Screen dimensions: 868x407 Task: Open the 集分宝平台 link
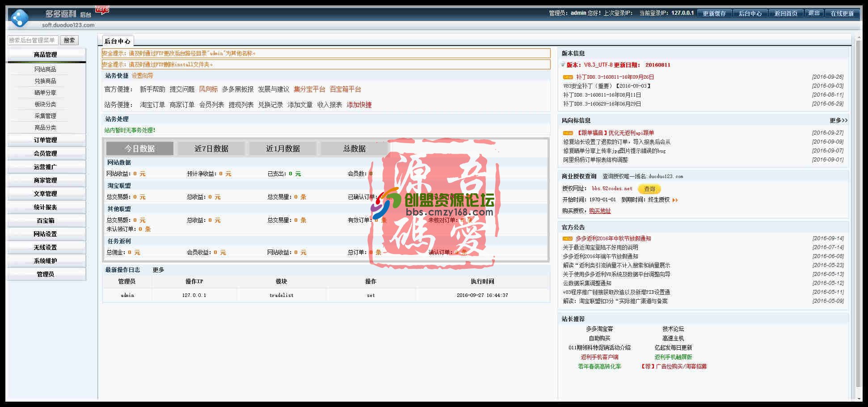click(309, 89)
